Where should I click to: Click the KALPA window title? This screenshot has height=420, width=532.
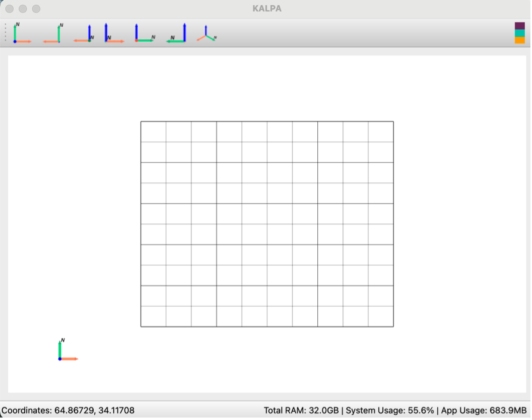267,8
